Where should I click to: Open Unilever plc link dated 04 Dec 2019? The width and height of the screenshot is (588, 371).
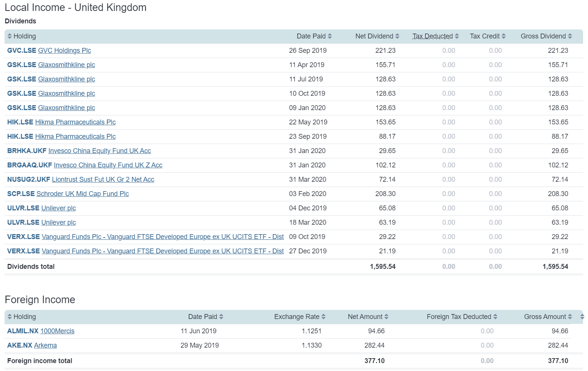(x=59, y=208)
